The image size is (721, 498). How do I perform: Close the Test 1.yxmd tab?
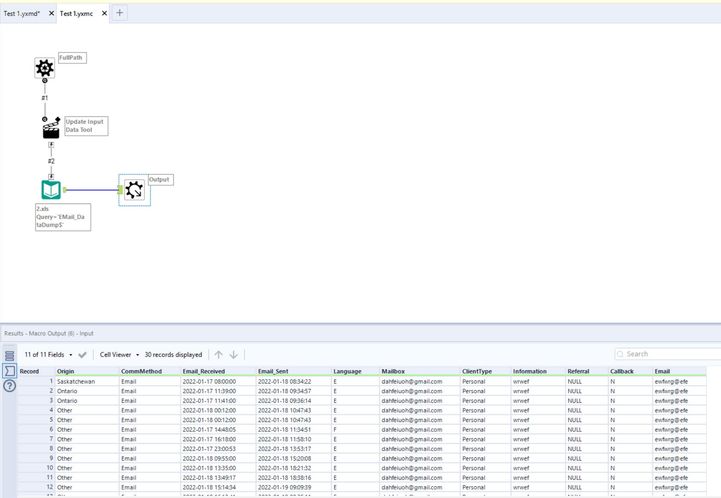pos(51,13)
